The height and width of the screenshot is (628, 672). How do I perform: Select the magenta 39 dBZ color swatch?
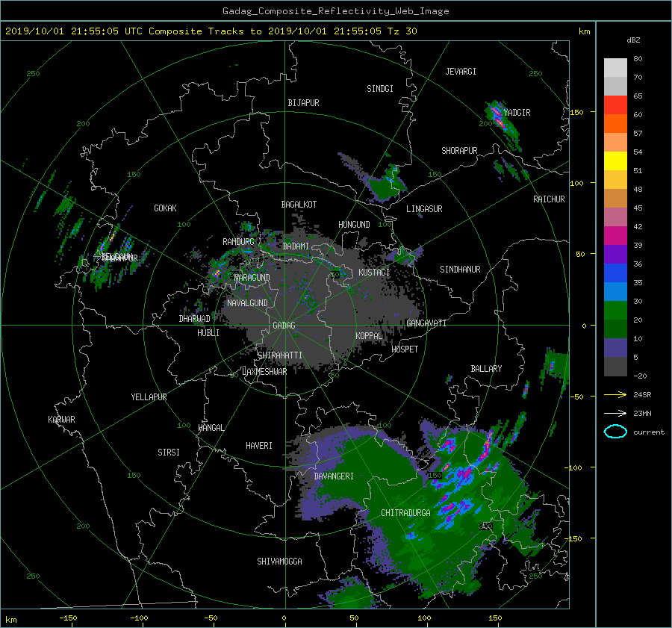[x=615, y=236]
